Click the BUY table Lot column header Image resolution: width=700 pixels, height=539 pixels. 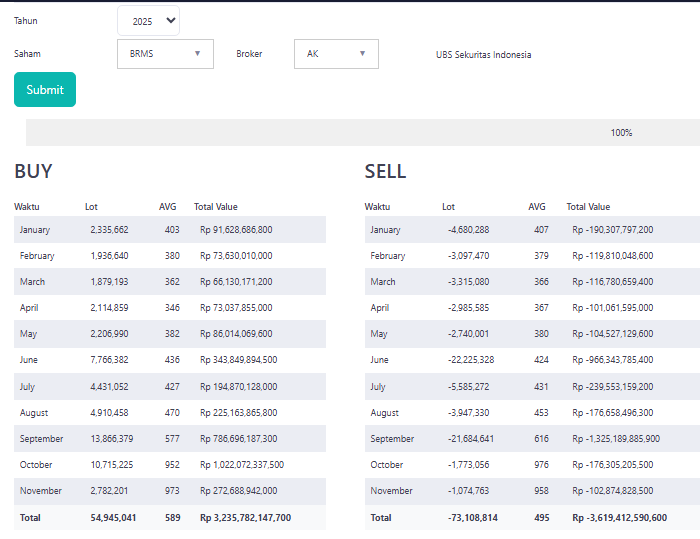tap(91, 207)
